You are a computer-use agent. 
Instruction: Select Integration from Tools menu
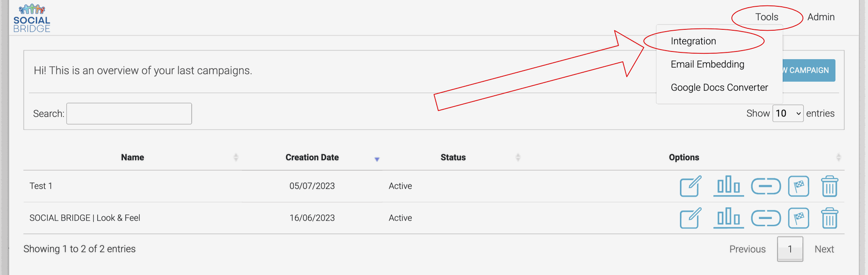click(693, 41)
